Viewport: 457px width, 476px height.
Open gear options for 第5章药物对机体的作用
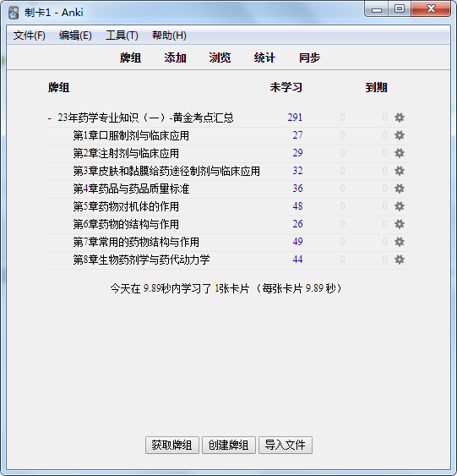point(400,206)
